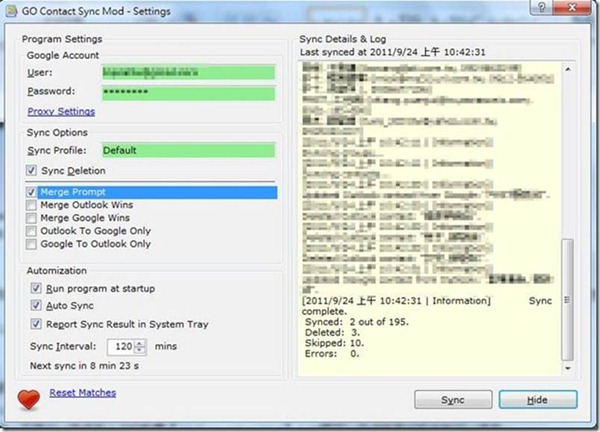
Task: Toggle Report Sync Result in System Tray
Action: coord(36,324)
